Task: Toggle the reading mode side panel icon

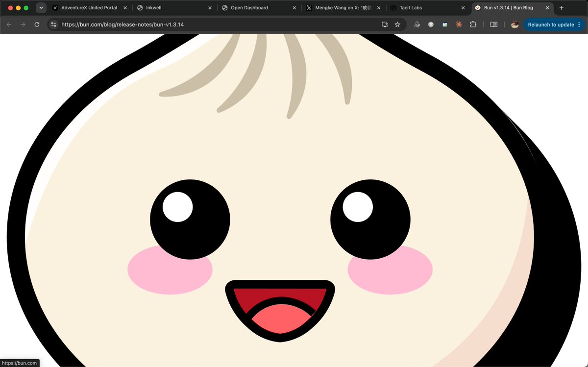Action: [x=494, y=24]
